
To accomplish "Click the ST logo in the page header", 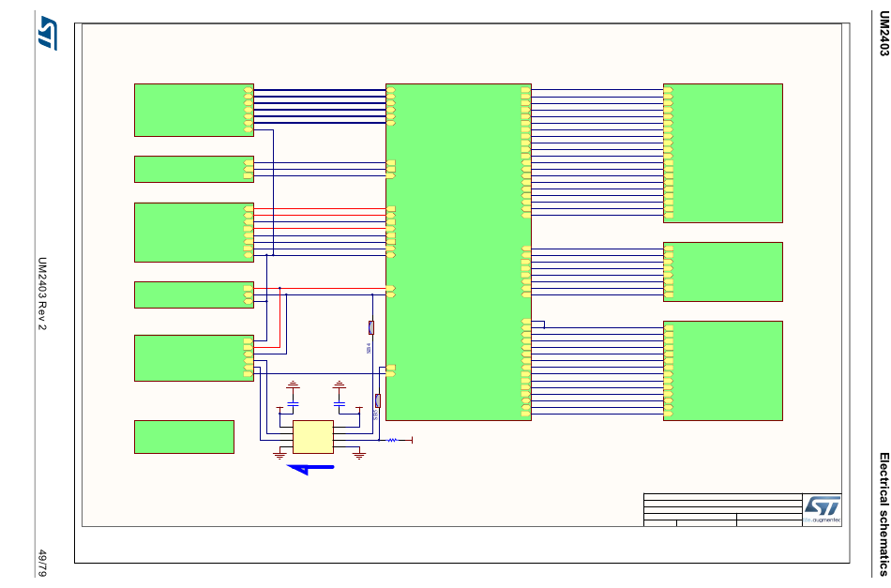I will tap(47, 33).
